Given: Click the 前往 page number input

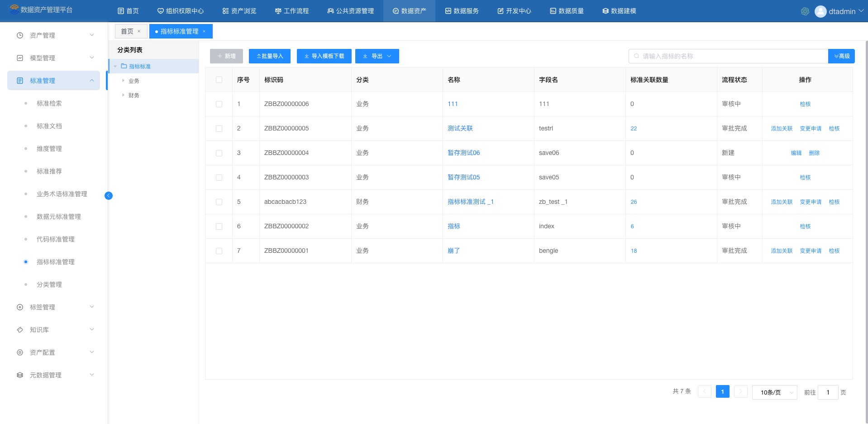Looking at the screenshot, I should pyautogui.click(x=828, y=392).
